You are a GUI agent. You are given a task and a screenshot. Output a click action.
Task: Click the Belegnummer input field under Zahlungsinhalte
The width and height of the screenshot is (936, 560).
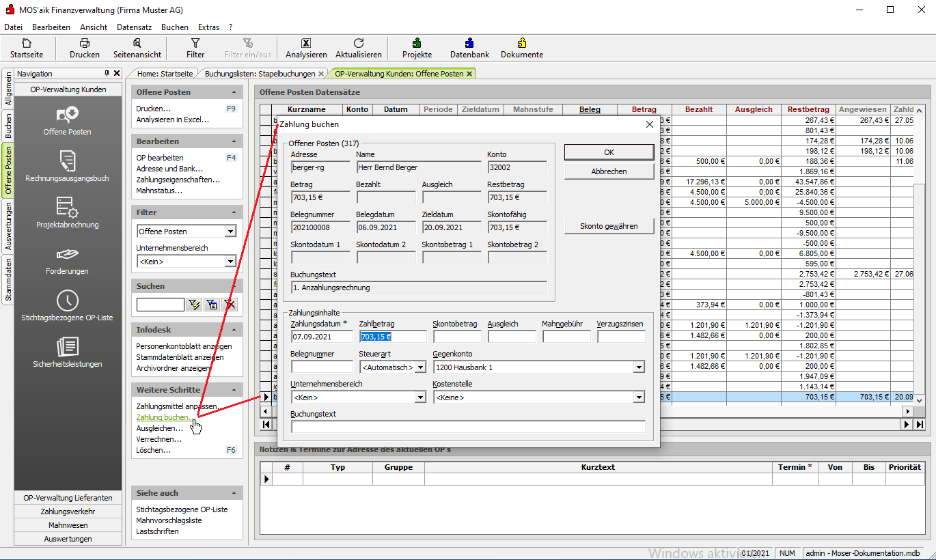pos(321,367)
